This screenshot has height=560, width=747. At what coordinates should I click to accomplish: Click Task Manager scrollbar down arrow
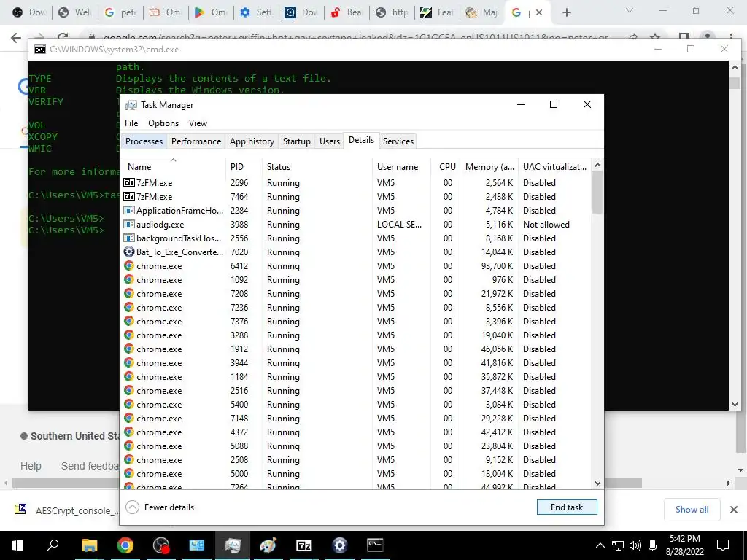tap(597, 483)
